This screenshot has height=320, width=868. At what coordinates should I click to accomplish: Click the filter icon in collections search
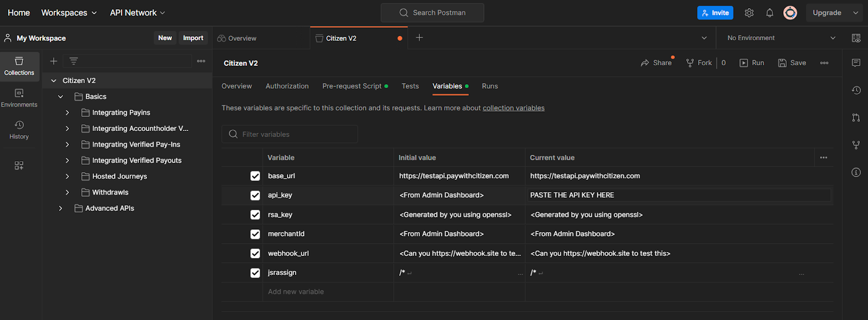coord(74,61)
